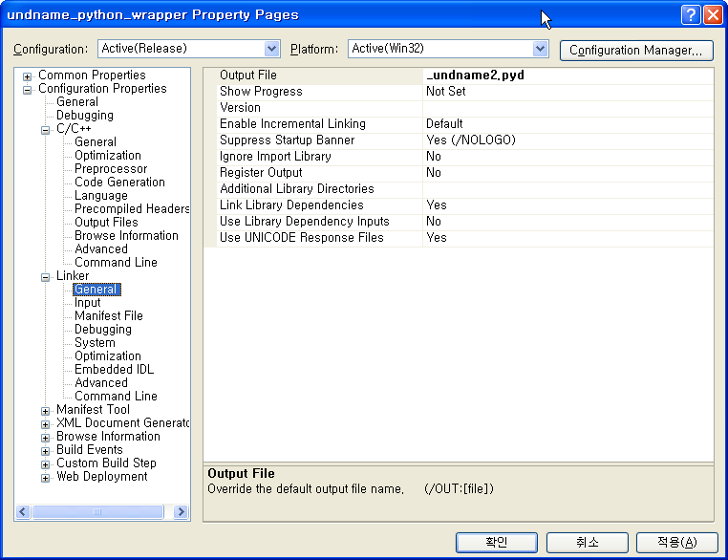Close the Property Pages dialog
Screen dimensions: 728x560
click(x=713, y=15)
